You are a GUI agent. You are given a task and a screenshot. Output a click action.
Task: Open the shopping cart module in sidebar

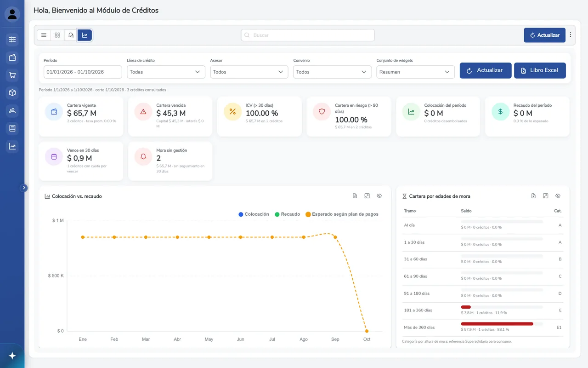pyautogui.click(x=12, y=75)
